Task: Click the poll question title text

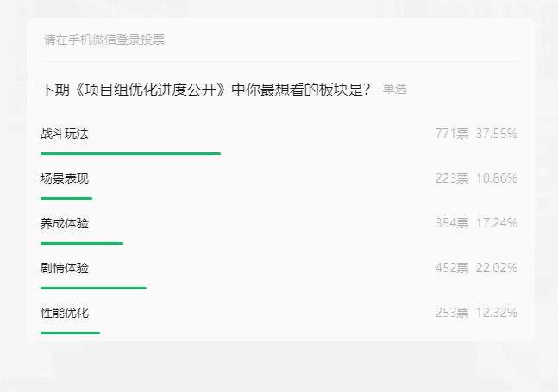Action: click(x=206, y=90)
